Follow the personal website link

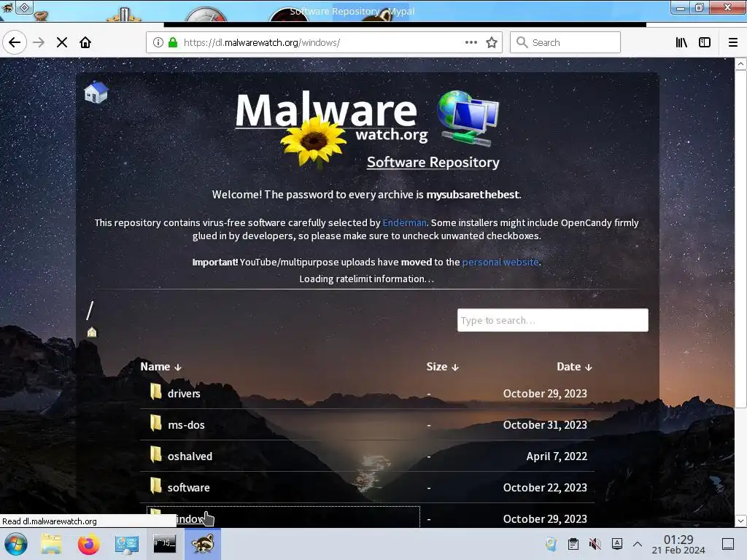coord(500,262)
